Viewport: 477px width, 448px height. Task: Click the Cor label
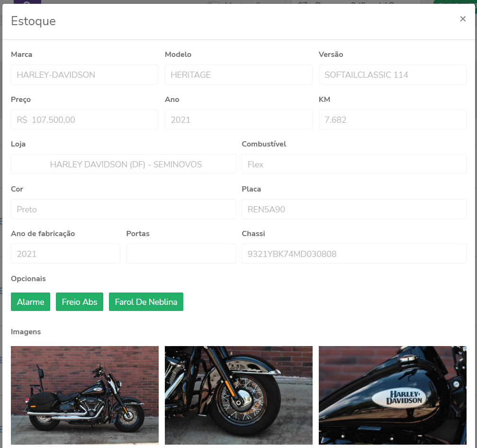[17, 189]
